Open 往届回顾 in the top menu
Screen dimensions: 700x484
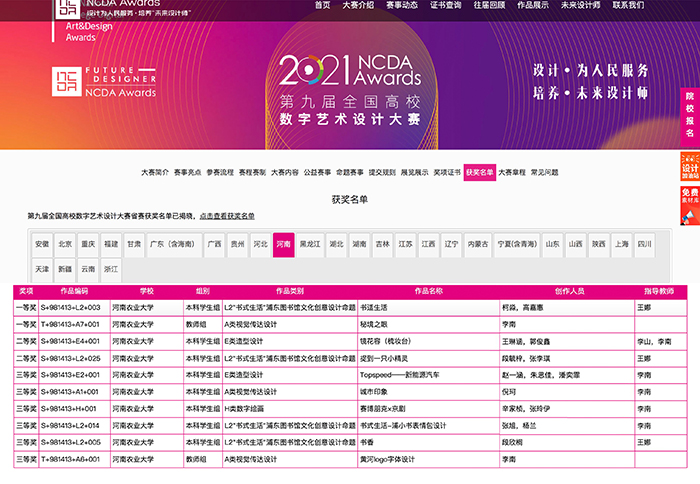click(489, 5)
